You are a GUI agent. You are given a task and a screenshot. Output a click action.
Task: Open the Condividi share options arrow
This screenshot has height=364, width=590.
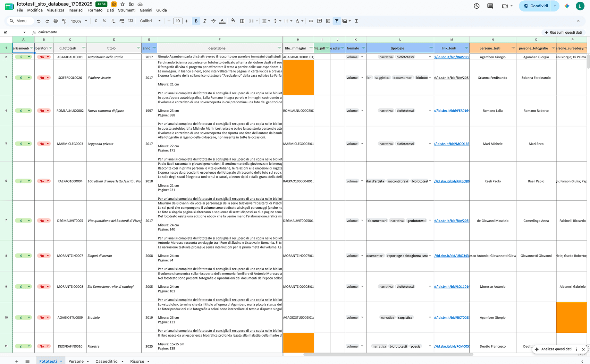pos(555,6)
